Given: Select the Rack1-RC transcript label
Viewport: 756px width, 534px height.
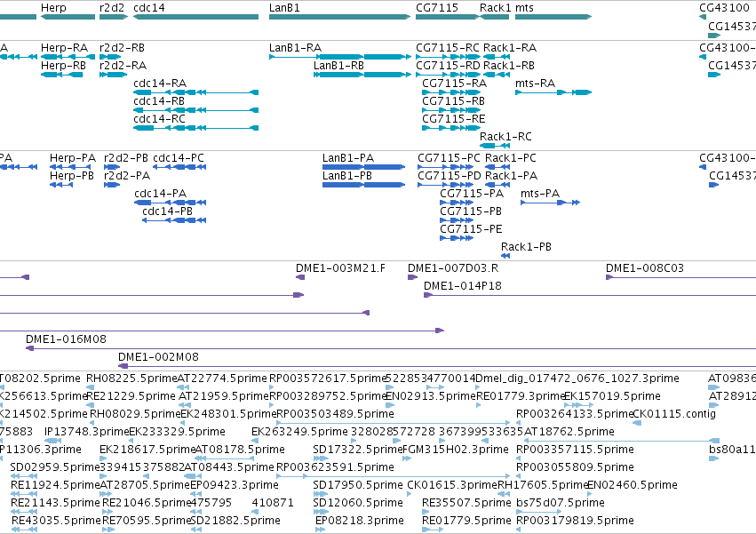Looking at the screenshot, I should 505,137.
